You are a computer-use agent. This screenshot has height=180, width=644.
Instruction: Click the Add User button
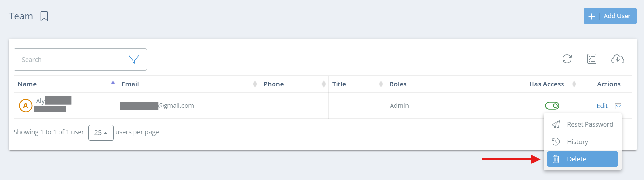(x=610, y=16)
